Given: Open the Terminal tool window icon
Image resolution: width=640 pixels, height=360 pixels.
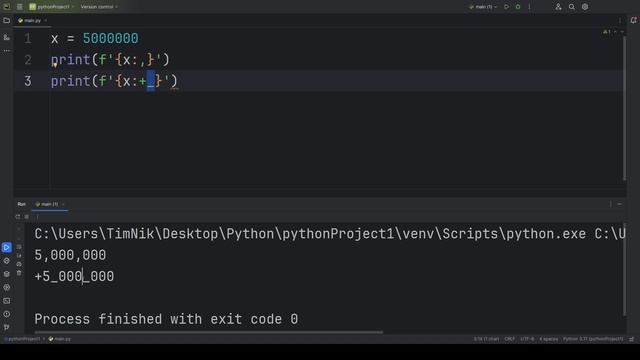Looking at the screenshot, I should click(x=7, y=301).
